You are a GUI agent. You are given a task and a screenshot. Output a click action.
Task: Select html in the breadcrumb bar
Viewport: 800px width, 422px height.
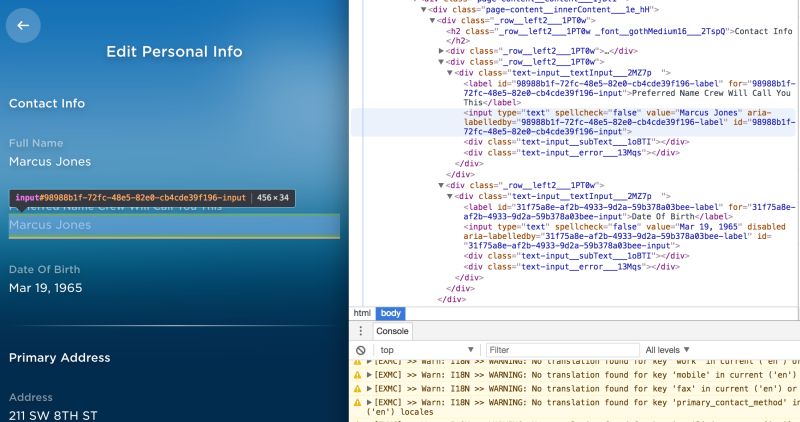[x=362, y=313]
